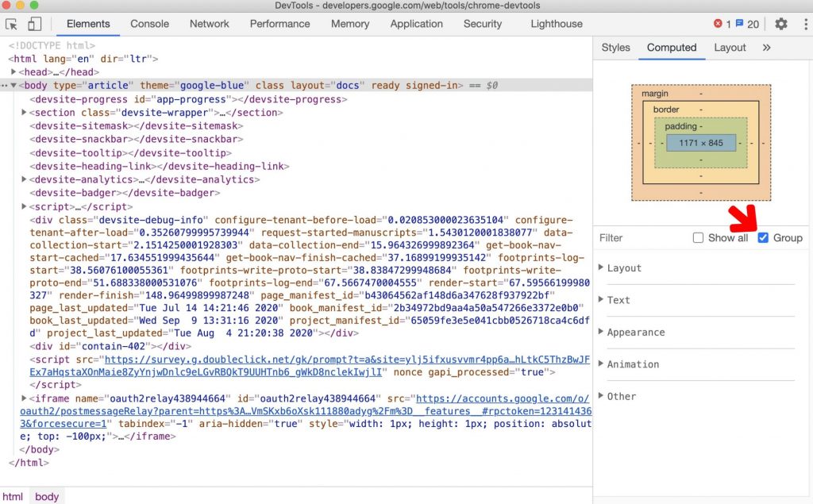Expand the devsite-analytics node
The image size is (813, 504).
tap(24, 179)
